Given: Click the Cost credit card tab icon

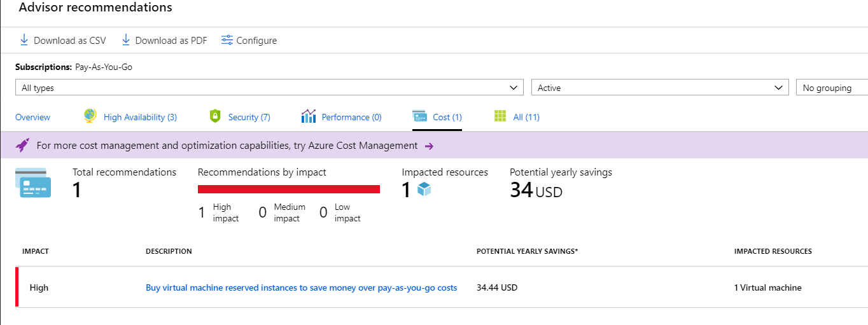Looking at the screenshot, I should click(419, 116).
